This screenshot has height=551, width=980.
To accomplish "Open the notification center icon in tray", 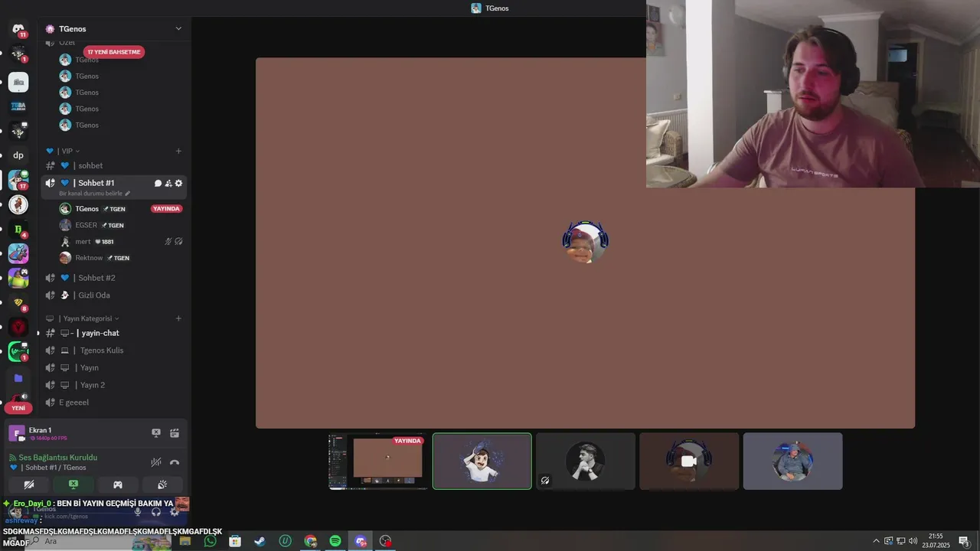I will coord(964,541).
